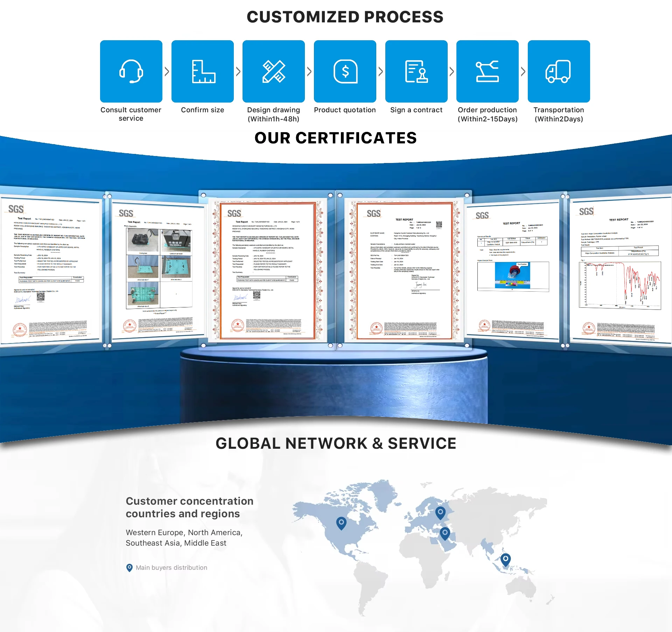Click the dollar Product quotation icon
This screenshot has width=672, height=632.
pyautogui.click(x=345, y=71)
